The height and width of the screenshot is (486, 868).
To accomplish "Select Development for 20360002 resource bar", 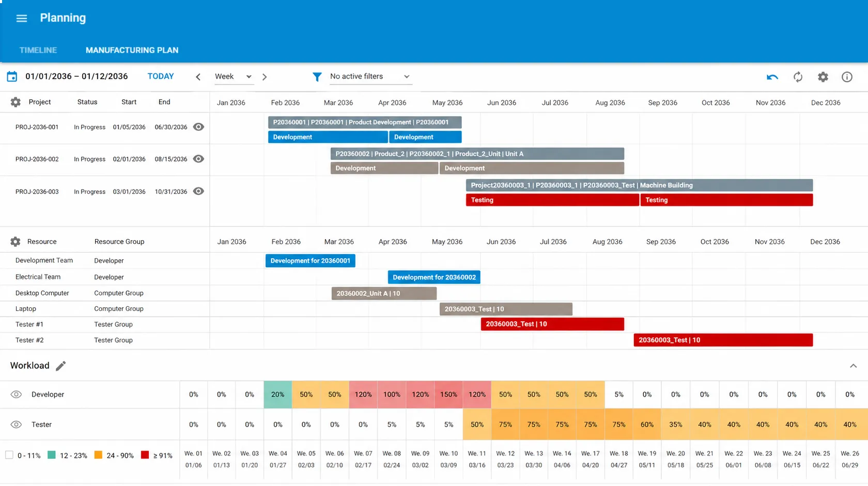I will pyautogui.click(x=434, y=277).
